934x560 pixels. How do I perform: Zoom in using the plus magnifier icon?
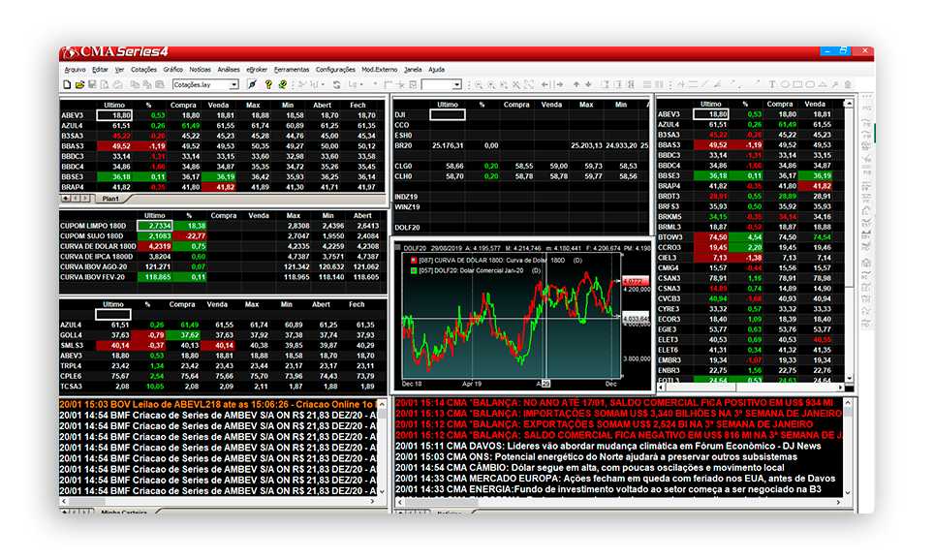click(x=491, y=84)
